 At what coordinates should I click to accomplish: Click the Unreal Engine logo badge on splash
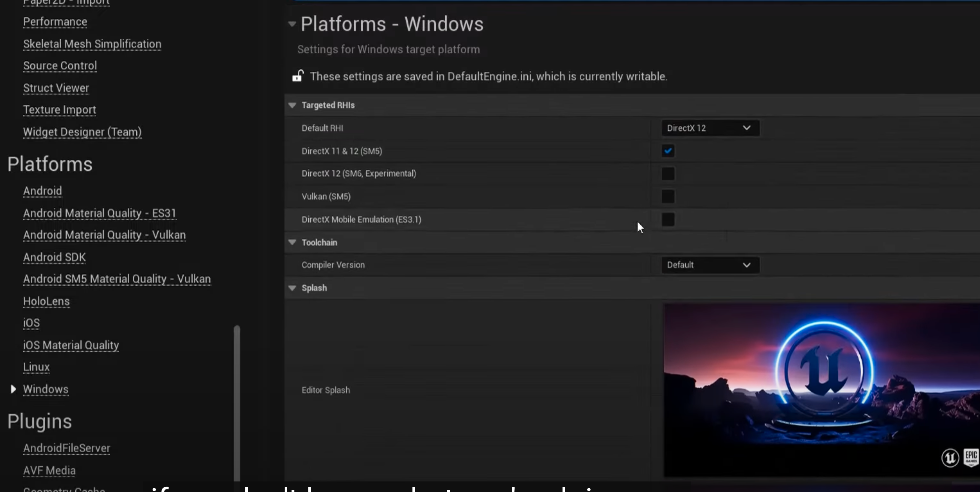point(950,458)
